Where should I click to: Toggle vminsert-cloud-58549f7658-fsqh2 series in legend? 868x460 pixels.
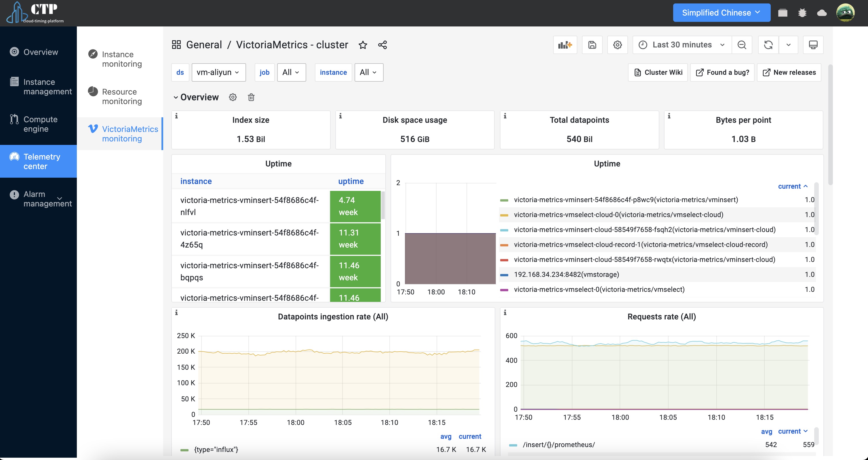645,230
